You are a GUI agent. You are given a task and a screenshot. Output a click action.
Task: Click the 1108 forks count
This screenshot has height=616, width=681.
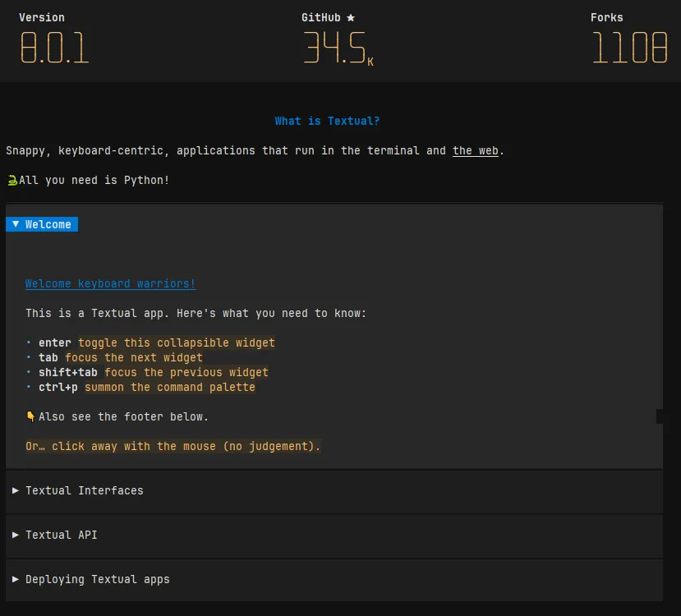pos(629,48)
